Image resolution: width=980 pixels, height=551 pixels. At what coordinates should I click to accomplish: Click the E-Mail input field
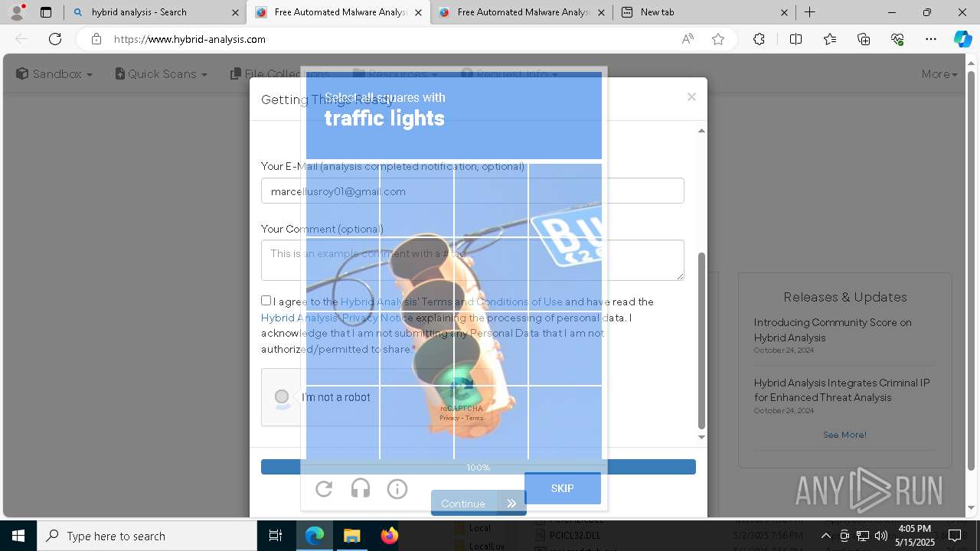pos(472,191)
